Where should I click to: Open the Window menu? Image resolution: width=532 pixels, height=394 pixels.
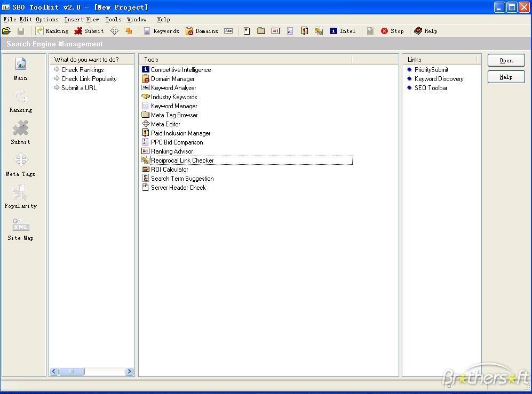click(x=137, y=20)
